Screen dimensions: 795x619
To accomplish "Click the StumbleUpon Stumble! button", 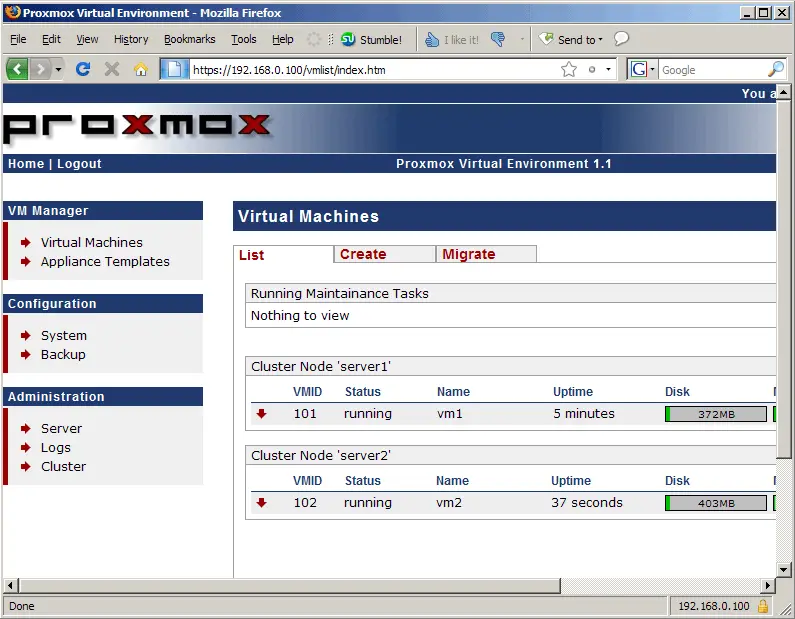I will pos(371,40).
